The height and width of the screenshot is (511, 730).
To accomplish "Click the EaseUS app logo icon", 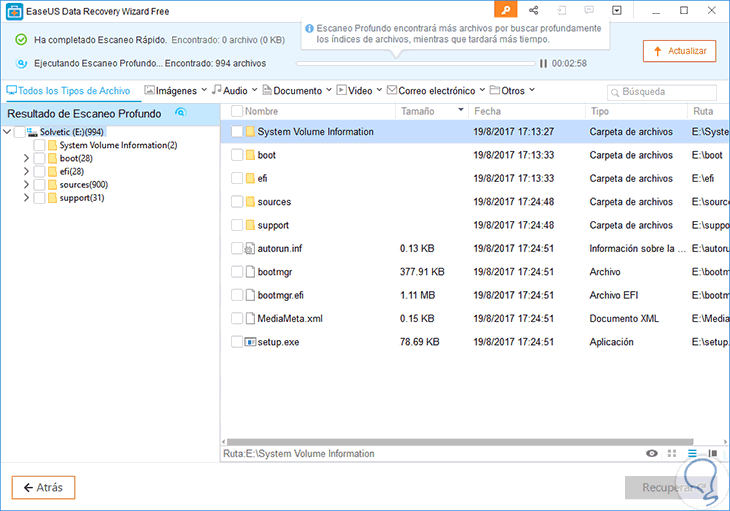I will click(14, 12).
